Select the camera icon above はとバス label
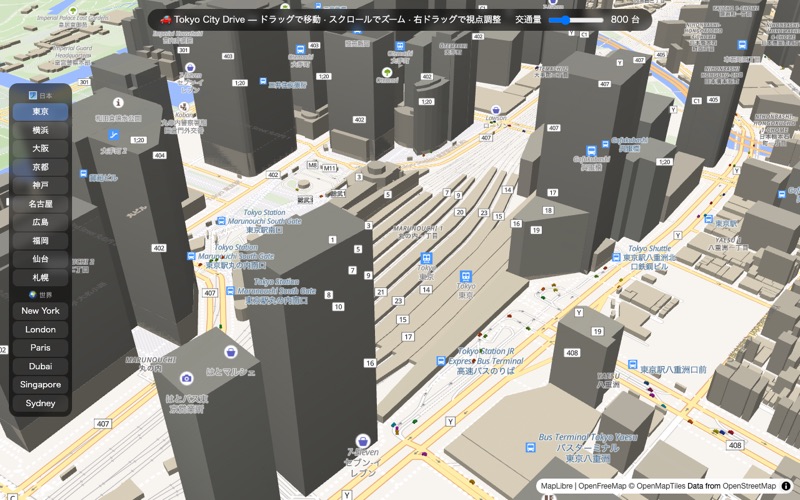 click(x=187, y=378)
